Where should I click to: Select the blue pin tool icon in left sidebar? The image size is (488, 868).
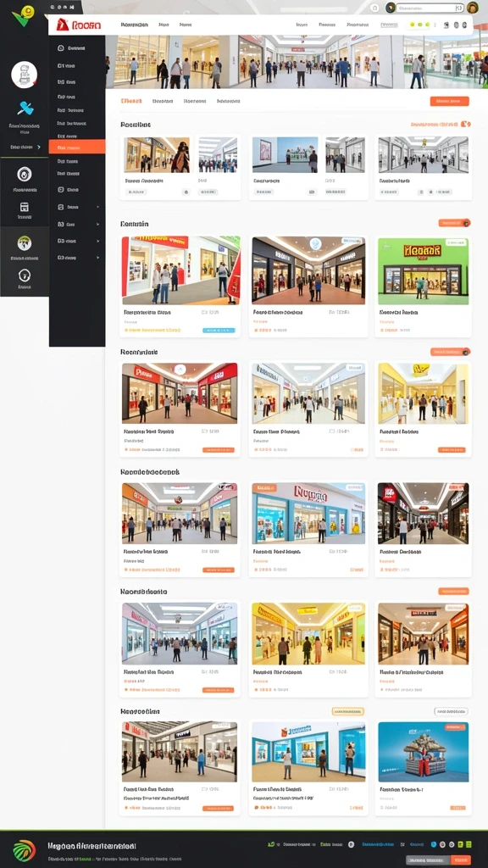pos(25,108)
